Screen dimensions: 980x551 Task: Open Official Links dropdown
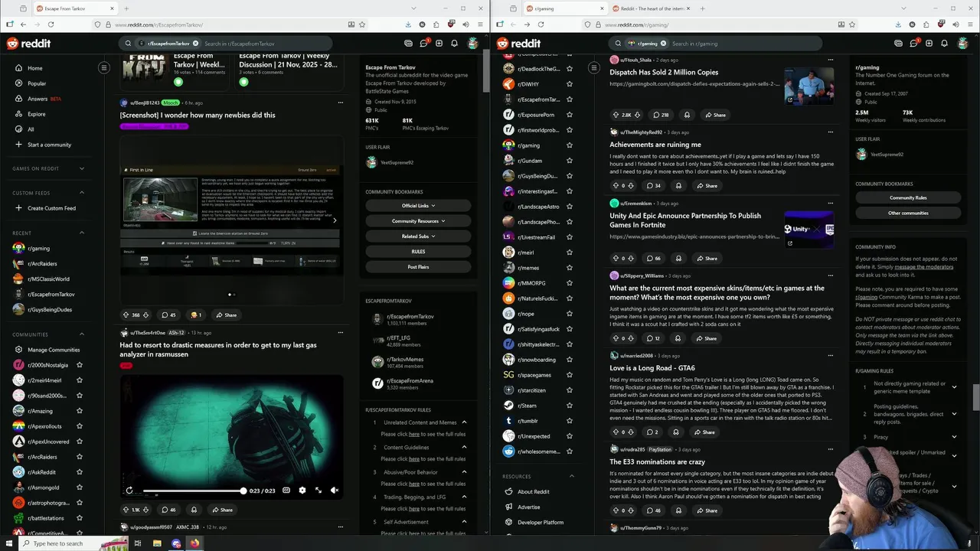418,206
